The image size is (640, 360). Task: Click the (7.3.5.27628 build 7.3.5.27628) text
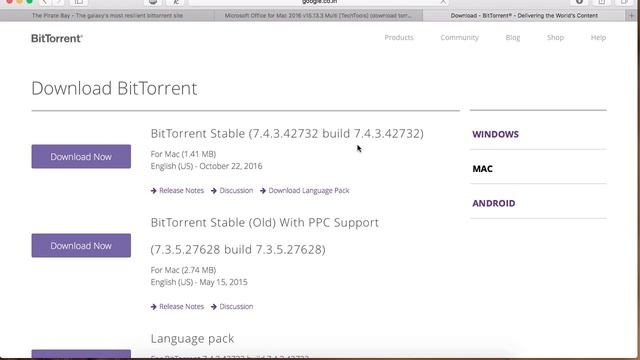tap(238, 249)
